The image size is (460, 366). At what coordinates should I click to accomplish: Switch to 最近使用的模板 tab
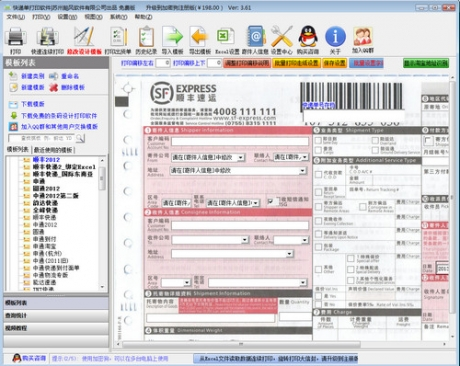pyautogui.click(x=53, y=150)
